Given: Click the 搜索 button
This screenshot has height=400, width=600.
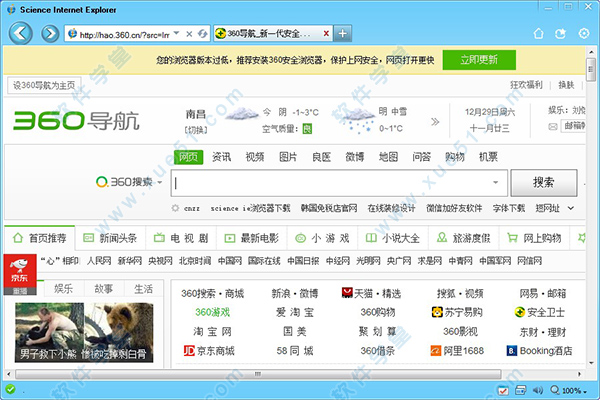Looking at the screenshot, I should [544, 183].
